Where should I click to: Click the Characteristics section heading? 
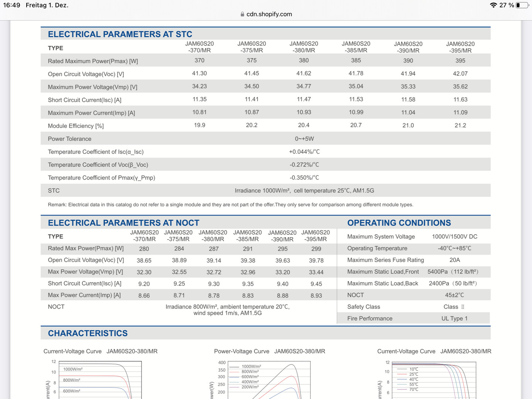click(x=88, y=334)
